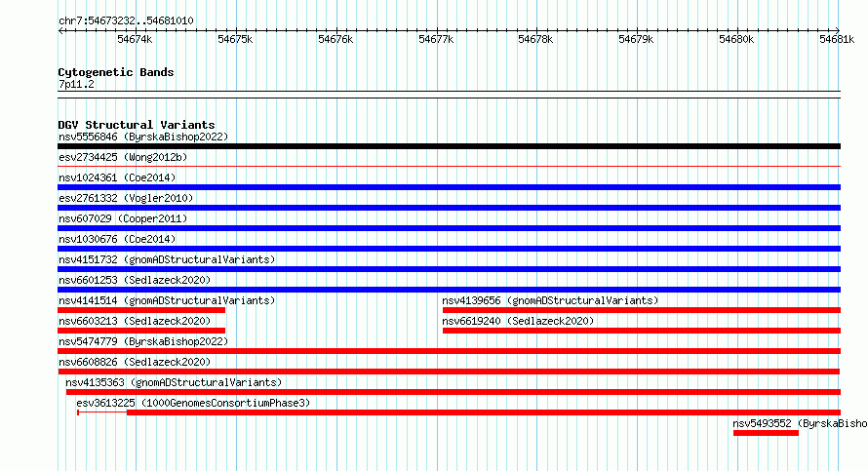Open variant nsv6619240 (Sedlazeck2020) label
Screen dimensions: 868x471
(x=518, y=321)
